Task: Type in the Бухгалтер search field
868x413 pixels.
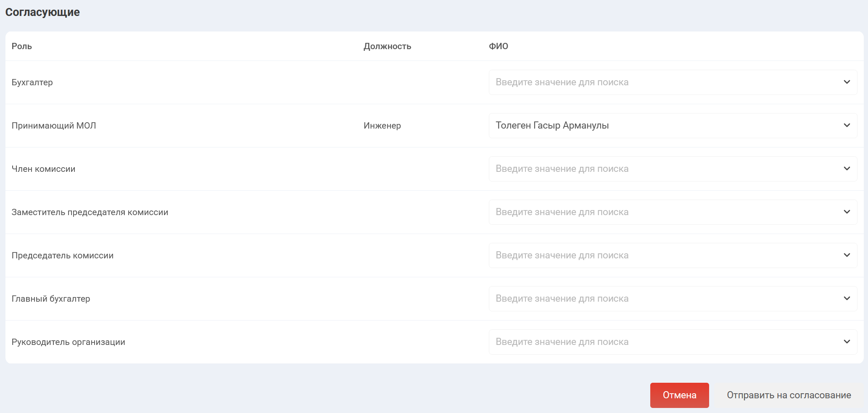Action: [664, 82]
